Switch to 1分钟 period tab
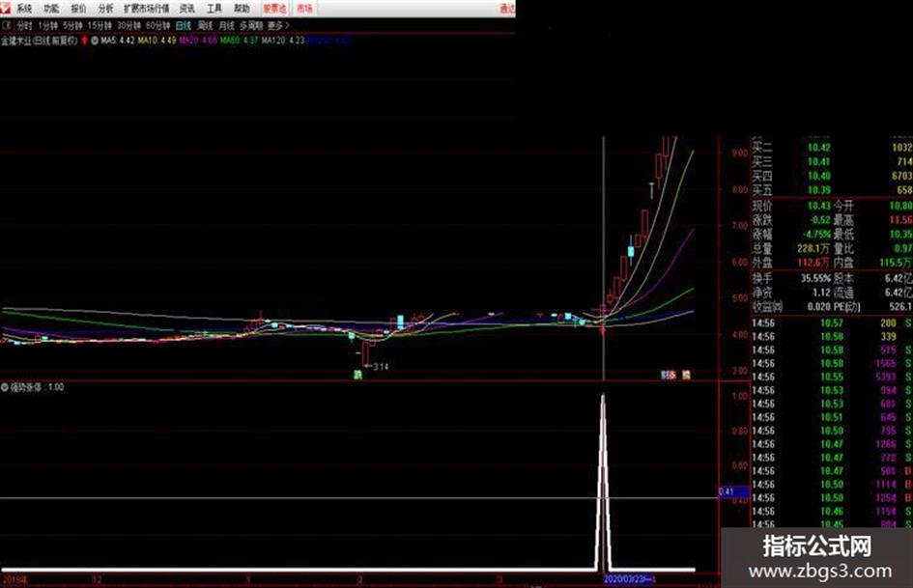The height and width of the screenshot is (588, 913). tap(47, 26)
